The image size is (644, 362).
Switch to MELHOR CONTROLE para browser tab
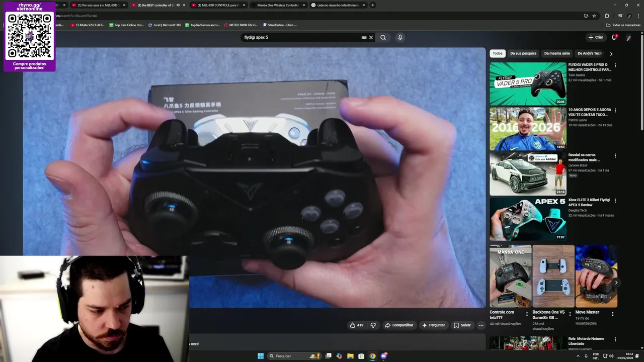217,5
